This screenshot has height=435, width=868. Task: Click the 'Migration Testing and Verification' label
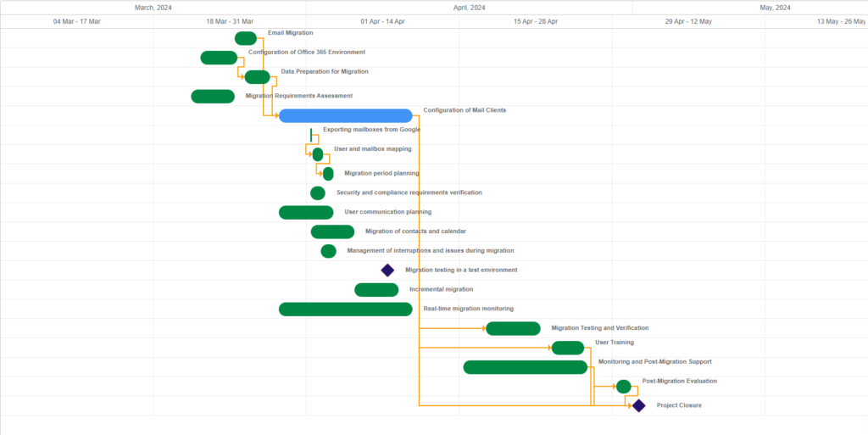(x=600, y=328)
